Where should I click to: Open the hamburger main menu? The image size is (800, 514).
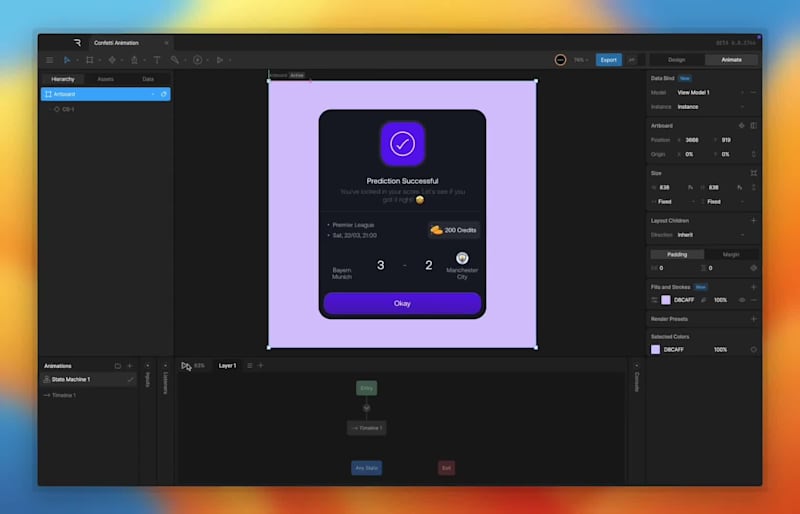coord(49,60)
